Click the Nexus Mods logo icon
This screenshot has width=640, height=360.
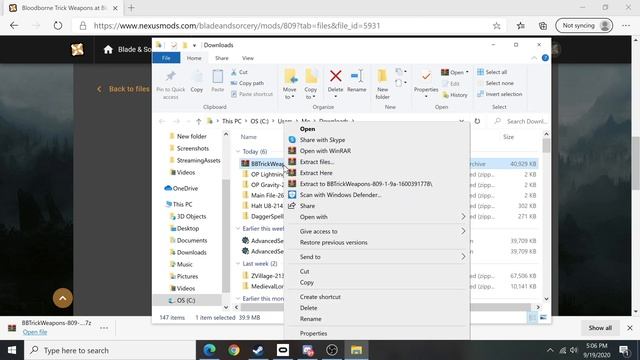click(77, 49)
